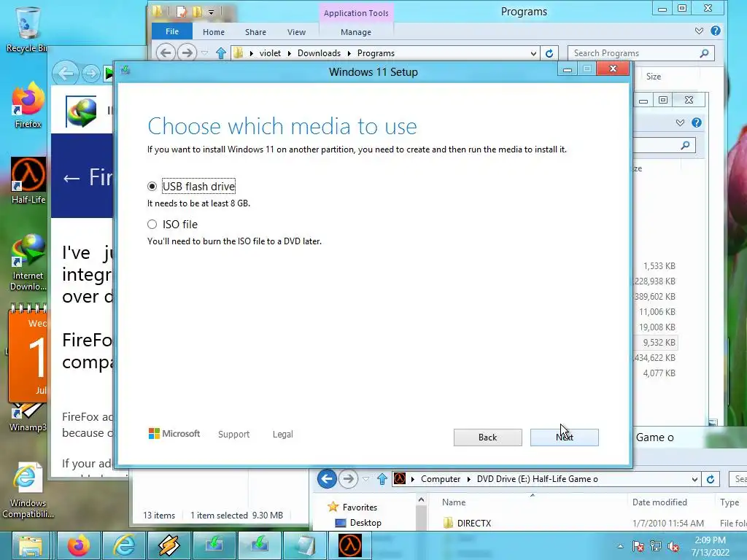The width and height of the screenshot is (747, 560).
Task: Open the Manage ribbon tab
Action: pyautogui.click(x=356, y=32)
